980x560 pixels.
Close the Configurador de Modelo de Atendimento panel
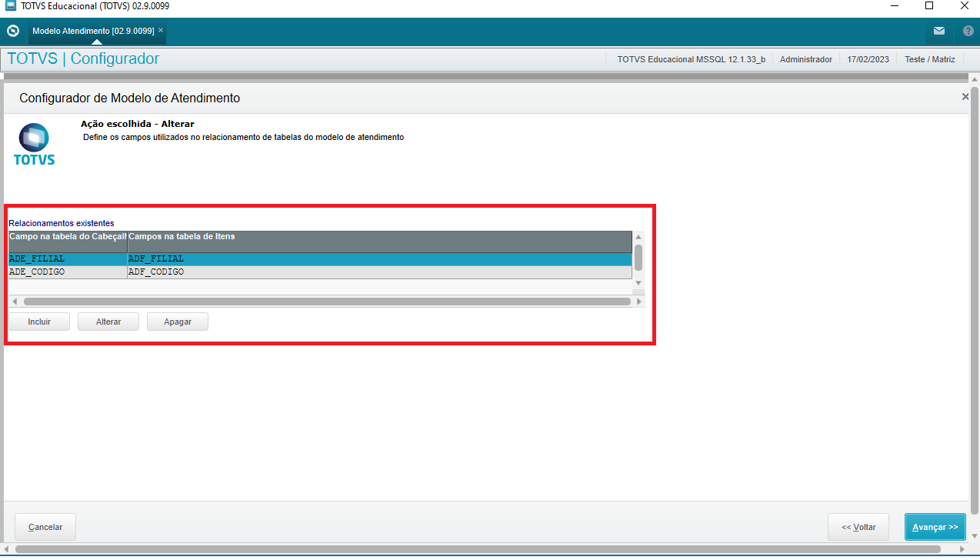pyautogui.click(x=965, y=97)
